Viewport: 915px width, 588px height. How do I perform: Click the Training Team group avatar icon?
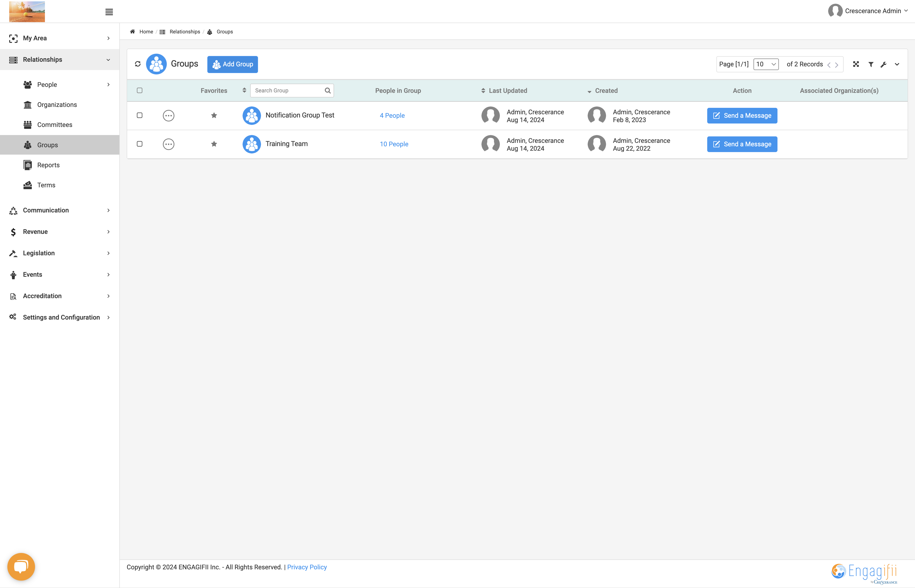[252, 144]
